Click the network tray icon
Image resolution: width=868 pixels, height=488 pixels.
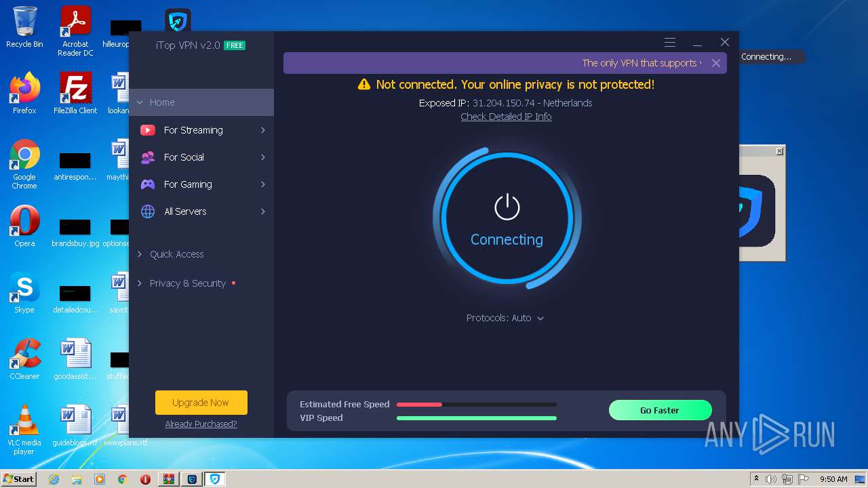[x=788, y=479]
